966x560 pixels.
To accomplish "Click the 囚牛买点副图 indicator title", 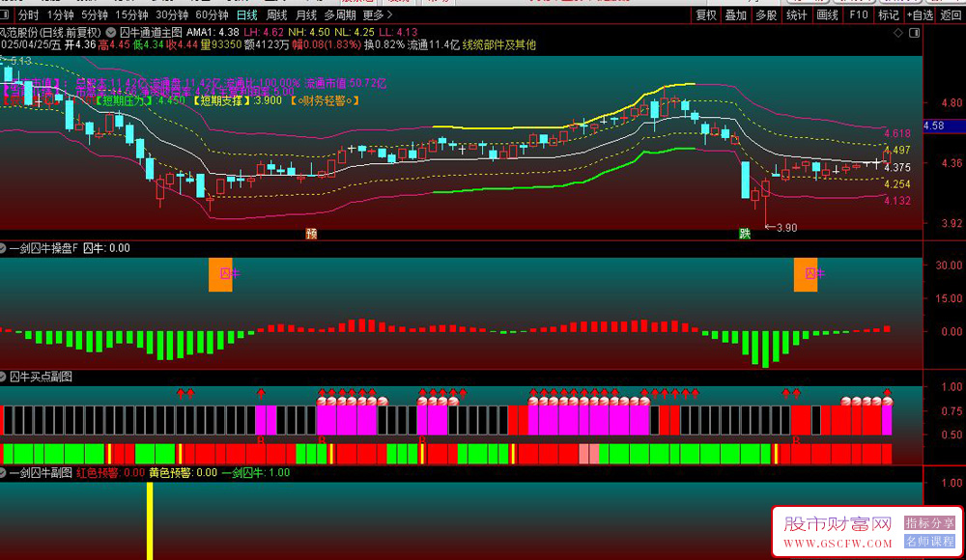I will point(41,377).
